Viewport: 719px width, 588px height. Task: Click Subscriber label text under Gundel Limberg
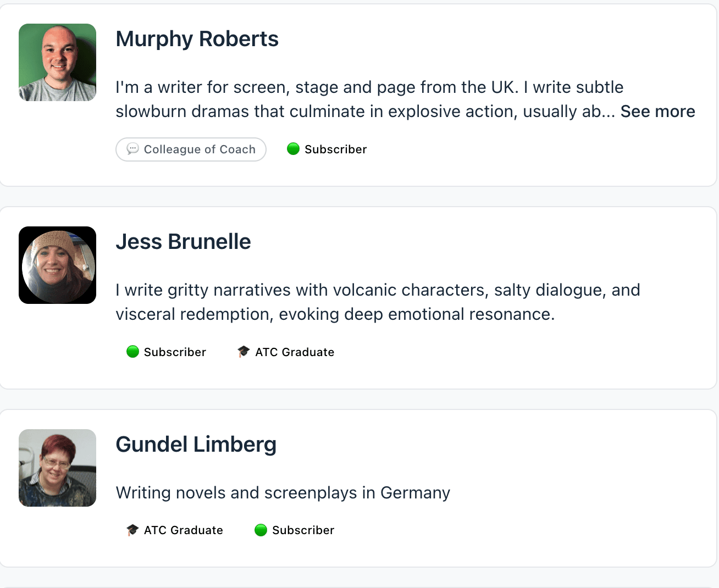click(x=303, y=530)
